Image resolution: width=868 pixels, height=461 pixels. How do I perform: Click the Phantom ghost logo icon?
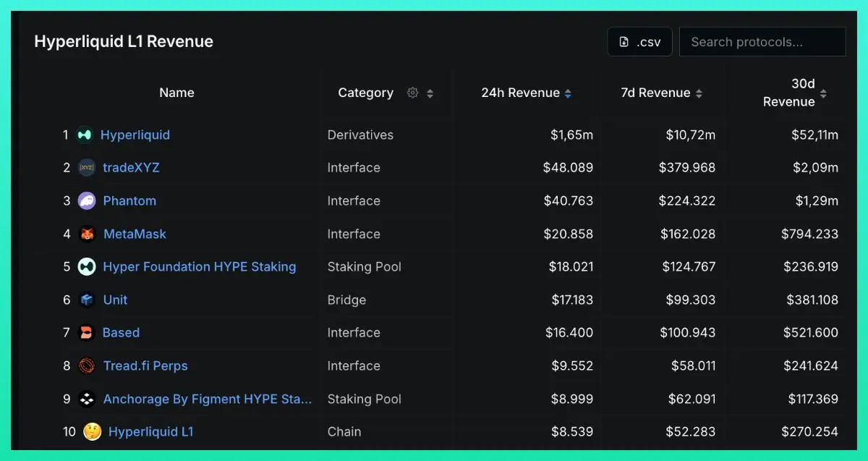coord(87,200)
